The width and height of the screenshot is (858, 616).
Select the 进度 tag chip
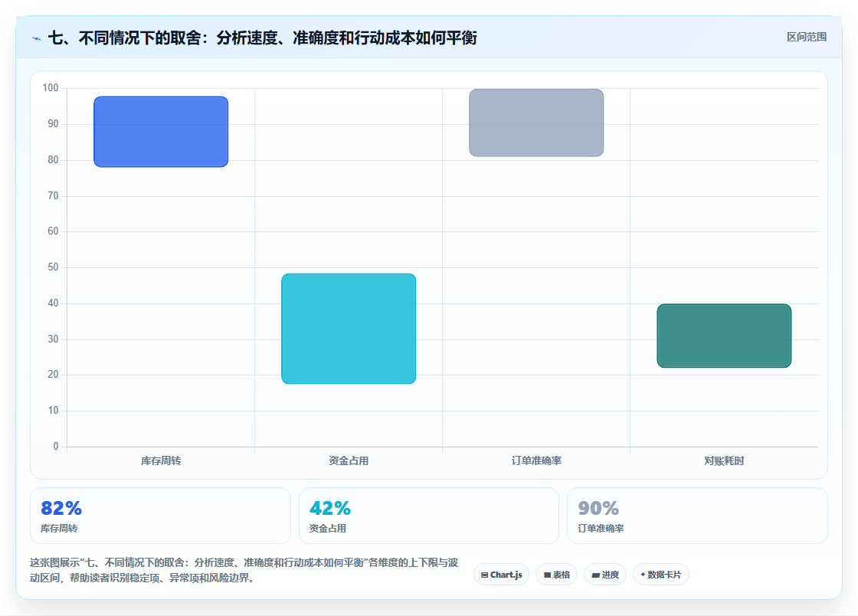click(x=605, y=575)
